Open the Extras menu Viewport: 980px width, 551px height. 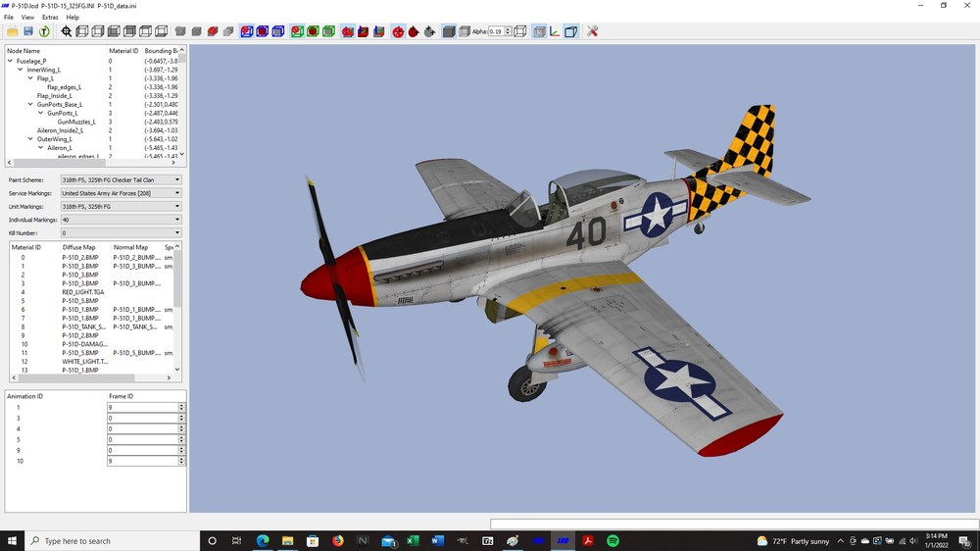(x=50, y=18)
